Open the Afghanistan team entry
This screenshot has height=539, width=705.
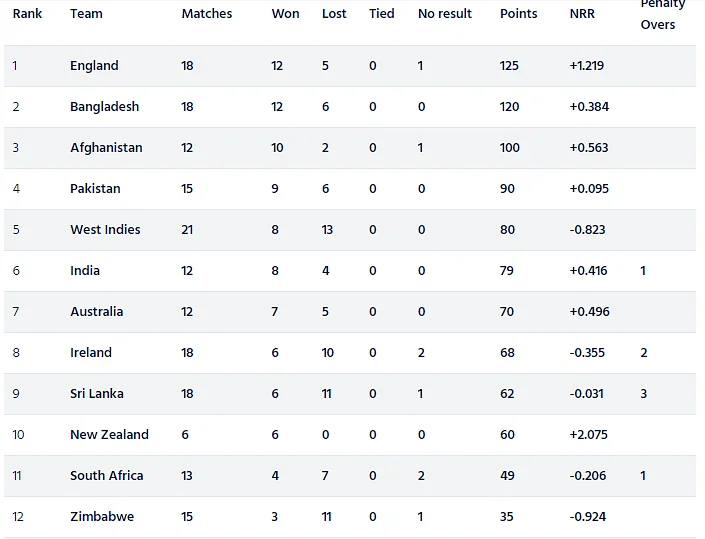click(106, 148)
